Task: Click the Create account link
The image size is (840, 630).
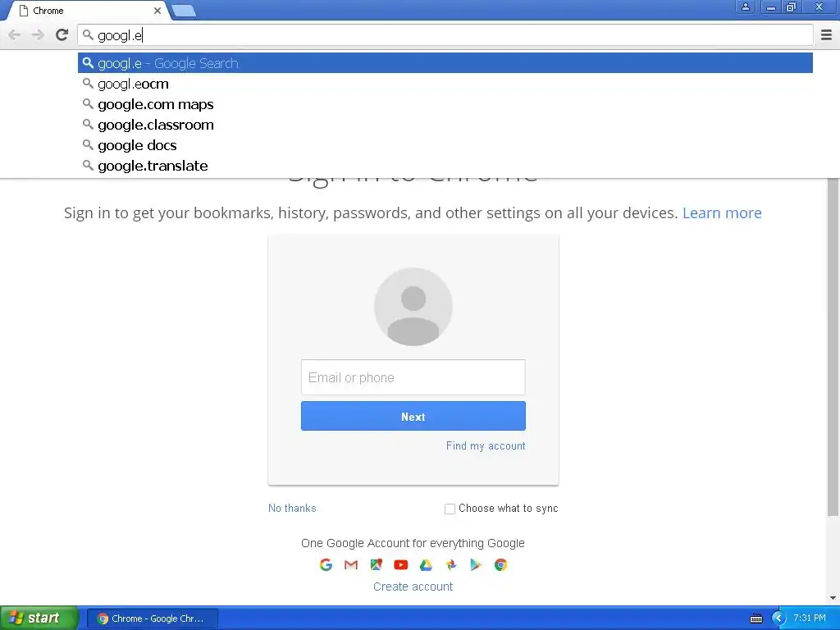Action: 413,587
